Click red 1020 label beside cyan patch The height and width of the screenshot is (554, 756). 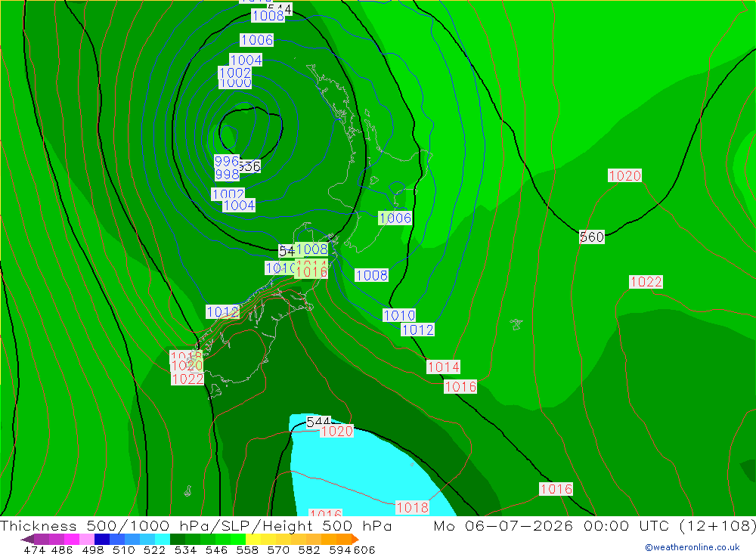tap(337, 431)
